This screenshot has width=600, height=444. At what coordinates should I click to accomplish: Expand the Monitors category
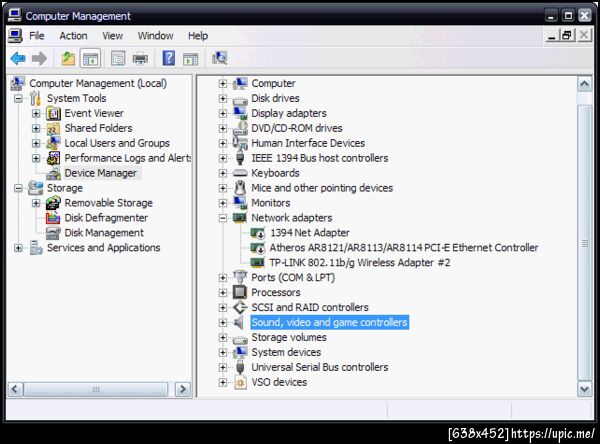click(x=223, y=203)
